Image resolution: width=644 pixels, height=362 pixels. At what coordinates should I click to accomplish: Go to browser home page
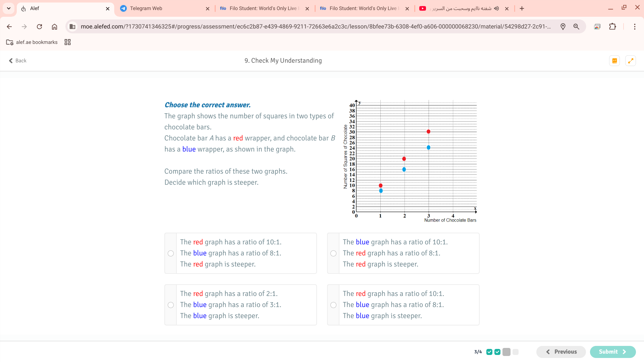tap(54, 26)
